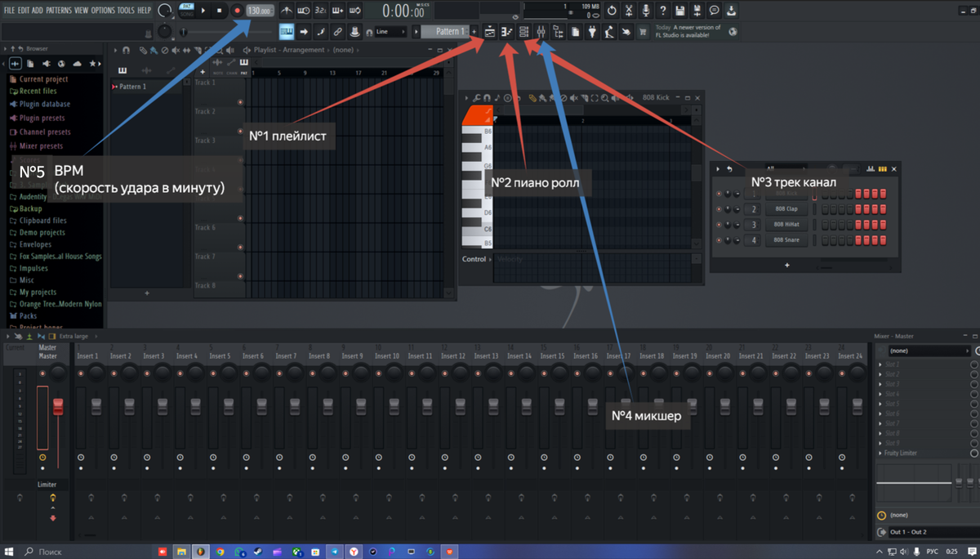Open the audio editor scissors icon
Viewport: 980px width, 559px height.
coord(629,11)
